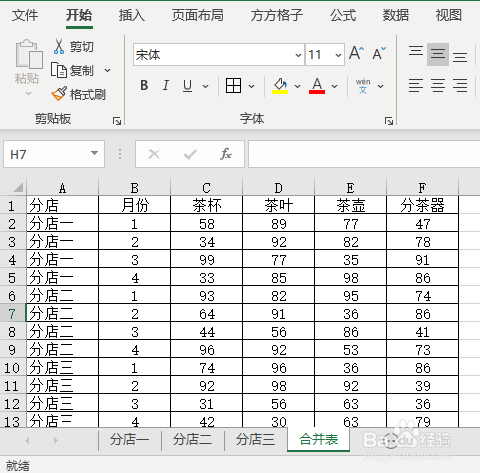
Task: Apply cell borders with the border icon
Action: pos(233,86)
